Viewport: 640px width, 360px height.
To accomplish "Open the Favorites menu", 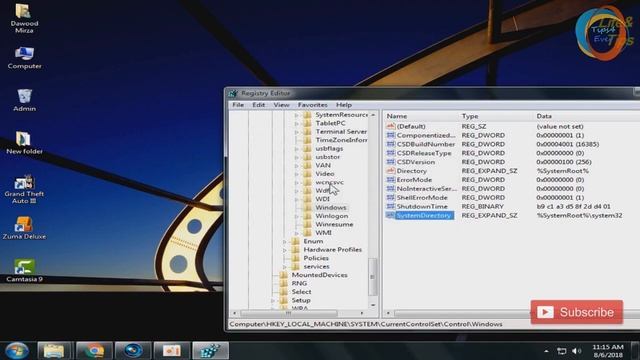I will tap(312, 105).
